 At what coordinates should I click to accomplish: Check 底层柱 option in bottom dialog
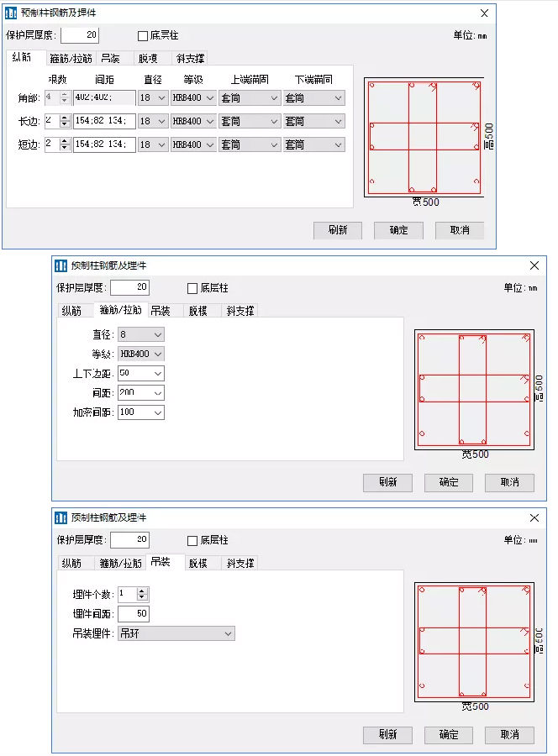[192, 540]
